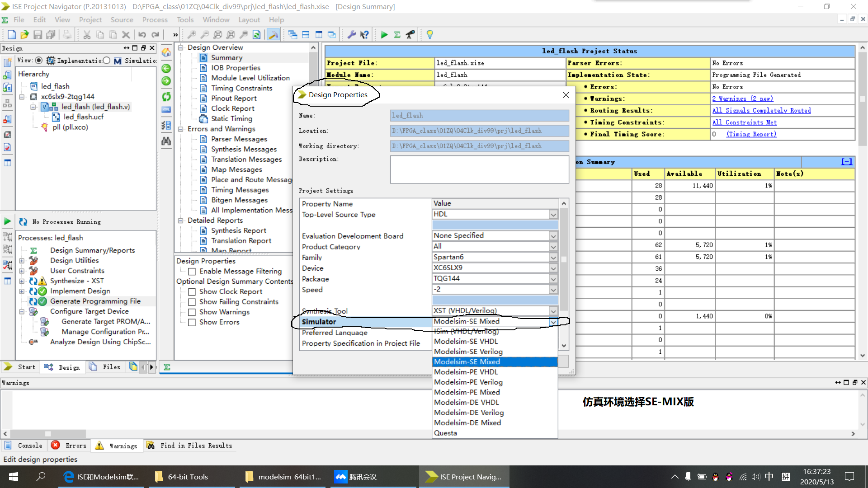Check Show Warnings option
The image size is (868, 488).
[x=192, y=312]
